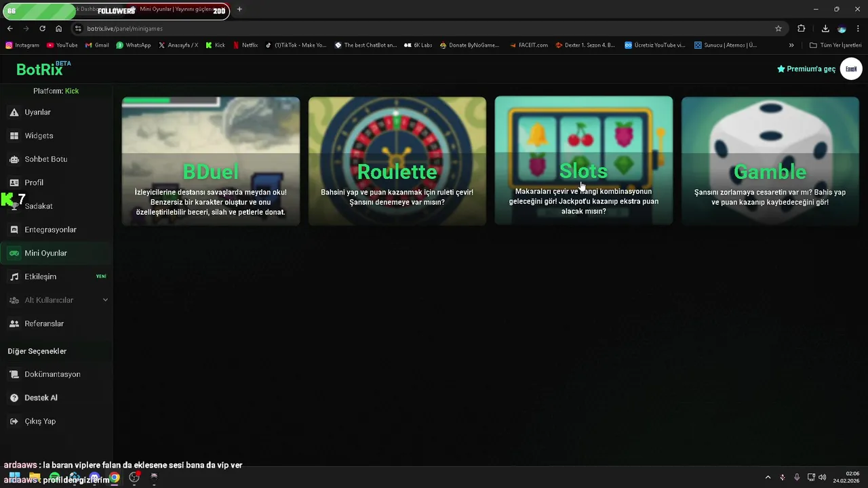This screenshot has height=488, width=868.
Task: Open Chrome from the Windows taskbar
Action: [x=115, y=477]
